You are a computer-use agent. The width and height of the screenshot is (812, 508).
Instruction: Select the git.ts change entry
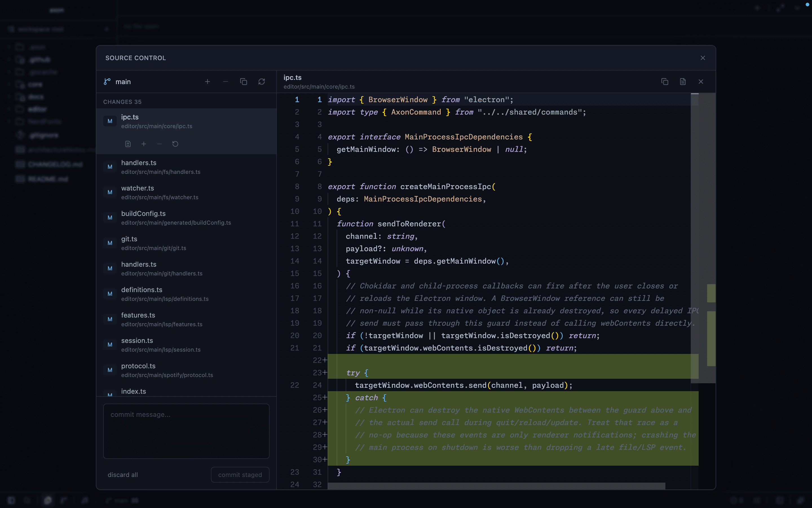point(186,243)
